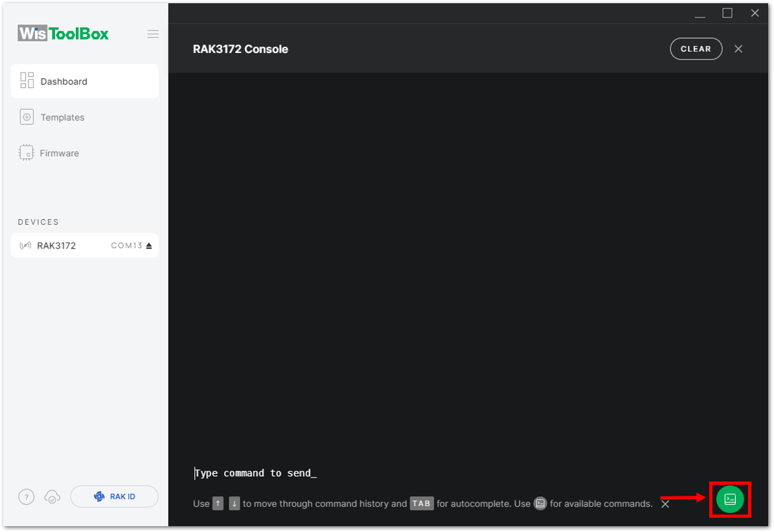
Task: Eject the RAK3172 device on COM13
Action: coord(149,245)
